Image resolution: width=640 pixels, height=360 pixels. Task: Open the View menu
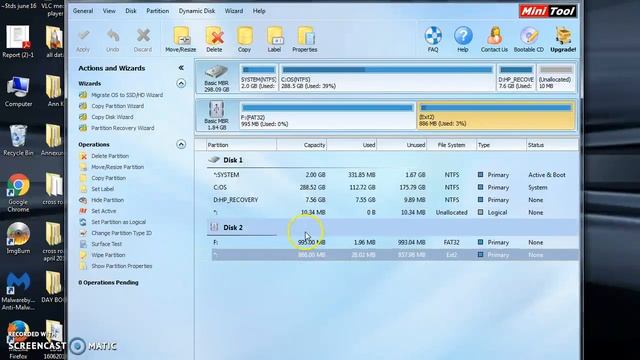click(109, 11)
